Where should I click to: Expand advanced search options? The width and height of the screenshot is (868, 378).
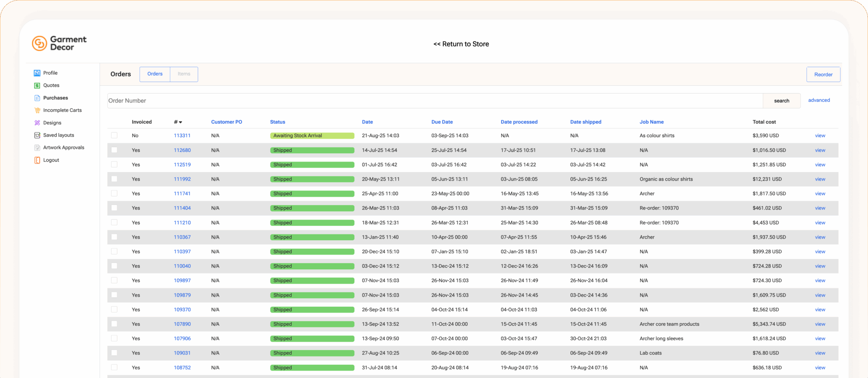click(x=819, y=100)
